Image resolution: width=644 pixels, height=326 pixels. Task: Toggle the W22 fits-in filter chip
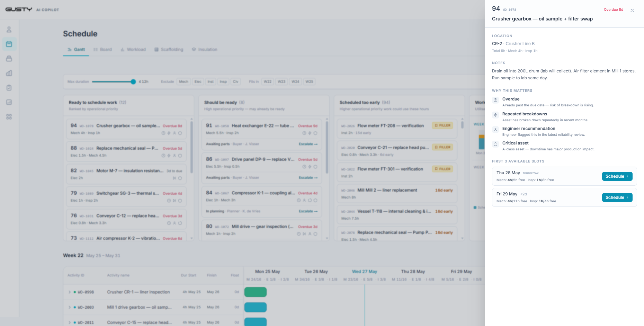pos(268,82)
